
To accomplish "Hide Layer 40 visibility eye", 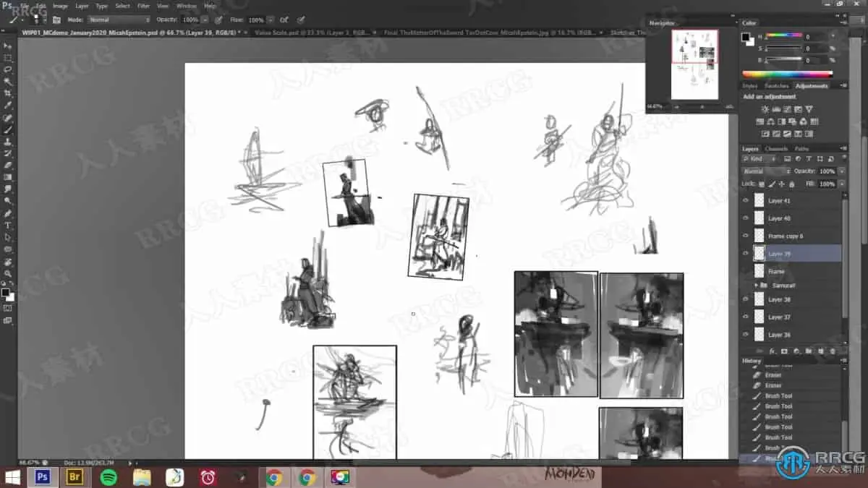I will (746, 218).
